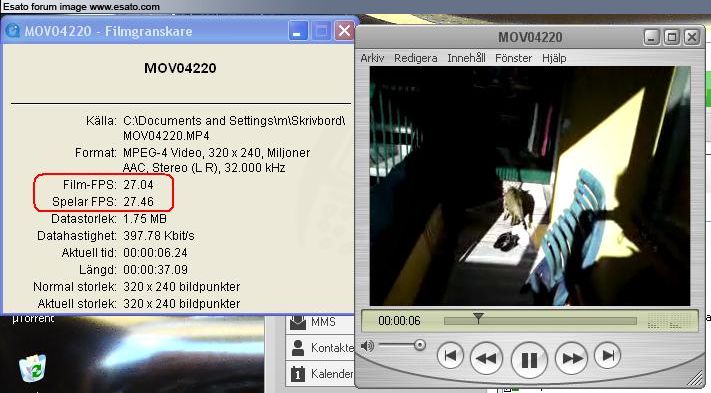Open the Recycle Bin on the desktop
This screenshot has height=393, width=711.
click(x=33, y=368)
